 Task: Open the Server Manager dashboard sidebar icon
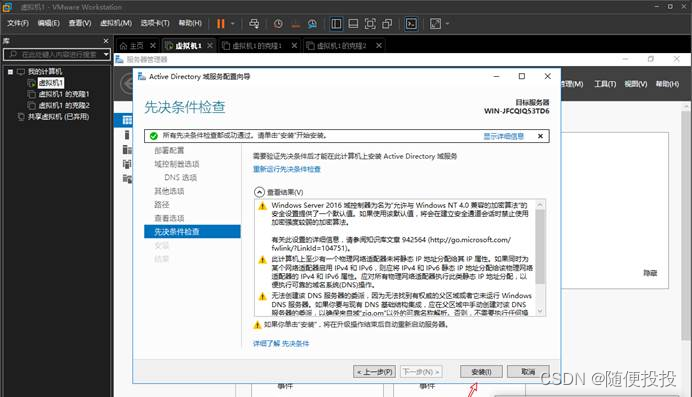[127, 120]
